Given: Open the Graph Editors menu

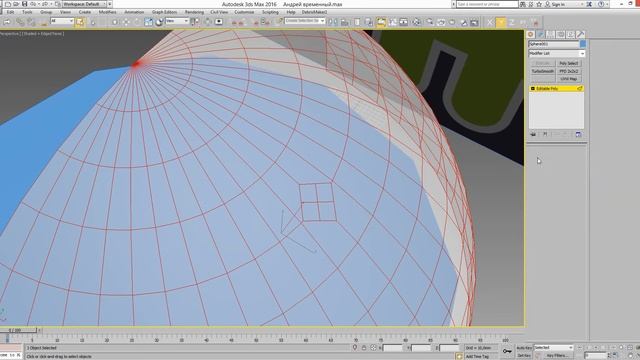Looking at the screenshot, I should (x=164, y=12).
